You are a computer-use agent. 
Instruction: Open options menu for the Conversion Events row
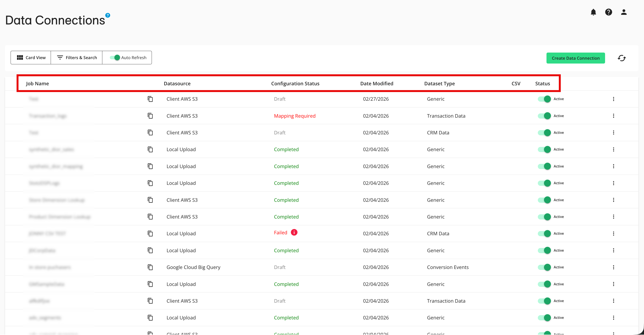tap(614, 267)
